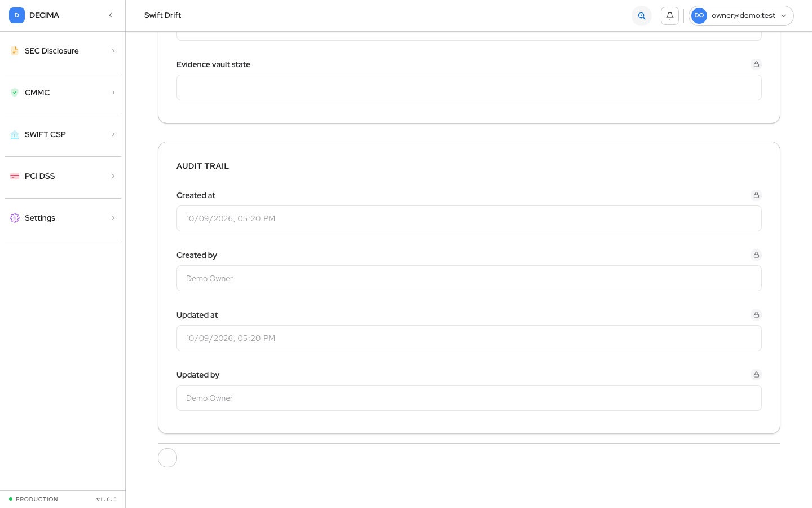Click the PCI DSS card icon
This screenshot has width=812, height=508.
pyautogui.click(x=15, y=176)
